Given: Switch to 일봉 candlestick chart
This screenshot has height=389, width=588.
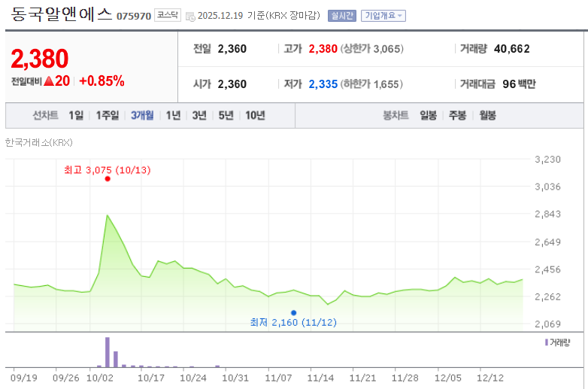Looking at the screenshot, I should click(x=429, y=116).
